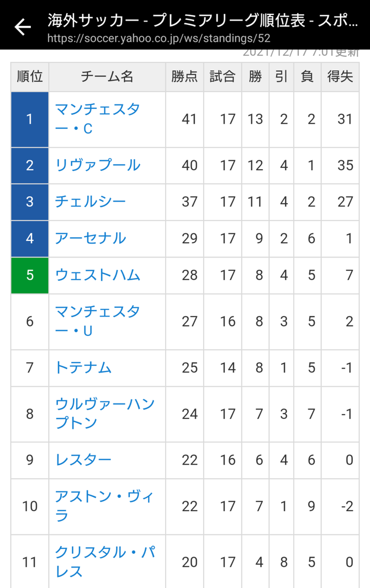
Task: Click the page title 海外サッカー text
Action: pos(93,20)
